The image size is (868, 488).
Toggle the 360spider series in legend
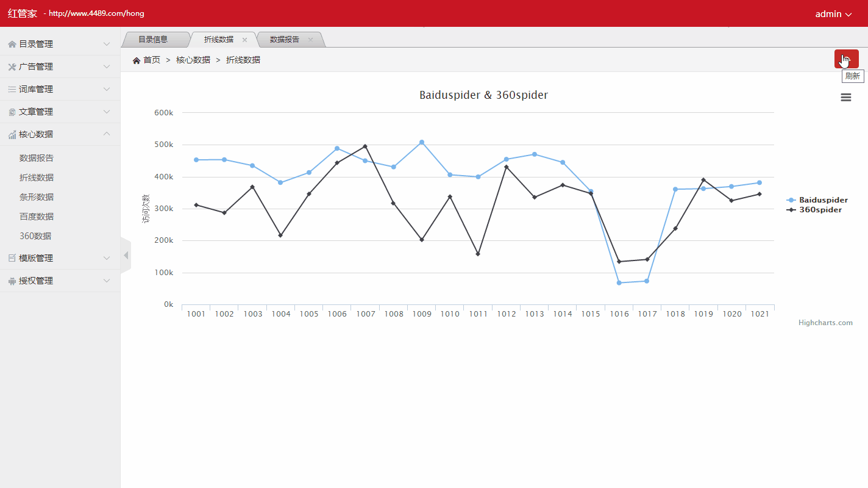click(x=814, y=210)
